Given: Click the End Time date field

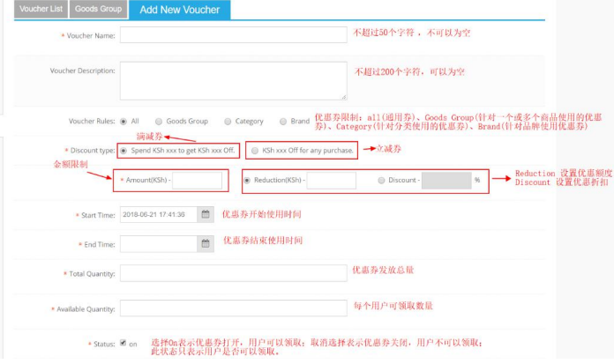Looking at the screenshot, I should [x=159, y=244].
